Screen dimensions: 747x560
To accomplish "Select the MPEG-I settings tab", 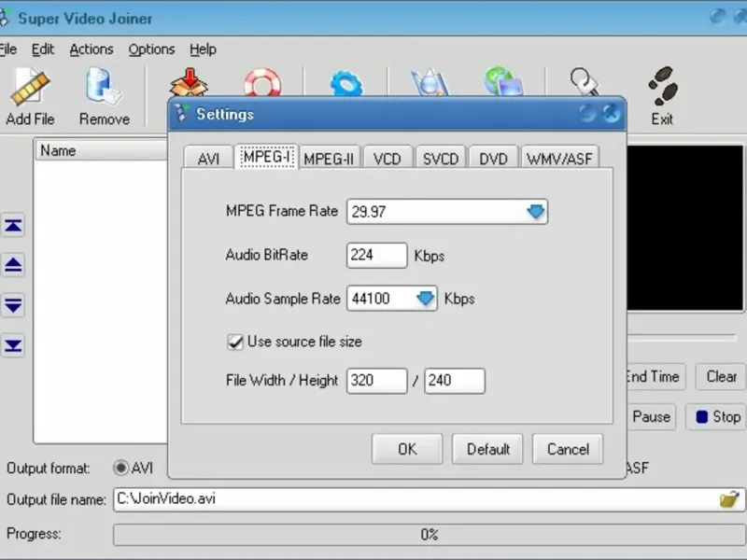I will (266, 157).
